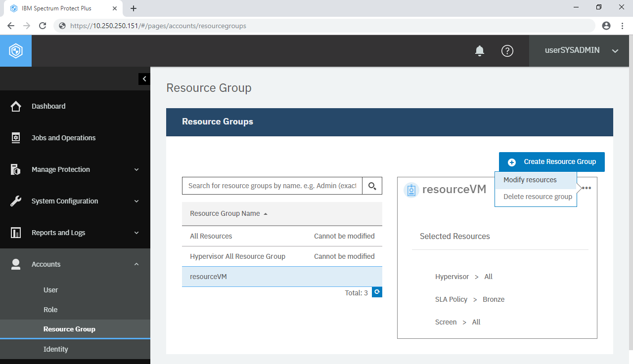This screenshot has height=364, width=633.
Task: Open the notifications bell
Action: 479,51
